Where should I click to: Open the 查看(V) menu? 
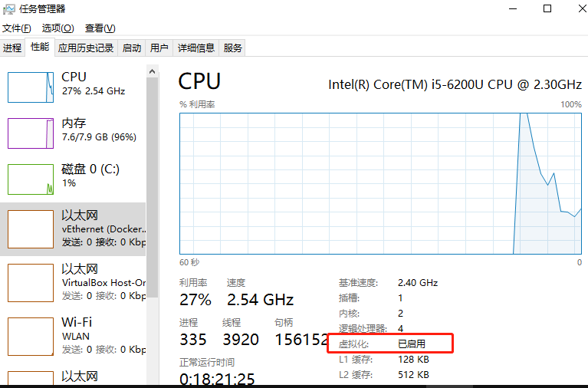coord(100,28)
